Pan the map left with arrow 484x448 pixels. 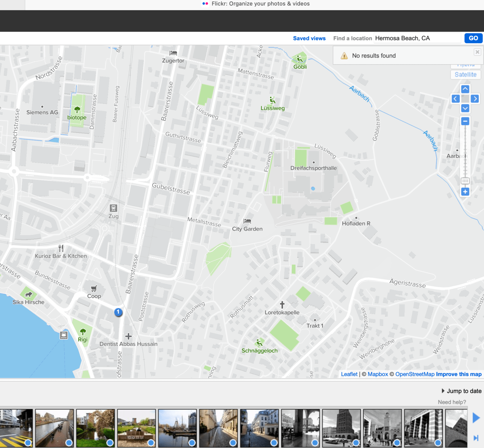455,99
